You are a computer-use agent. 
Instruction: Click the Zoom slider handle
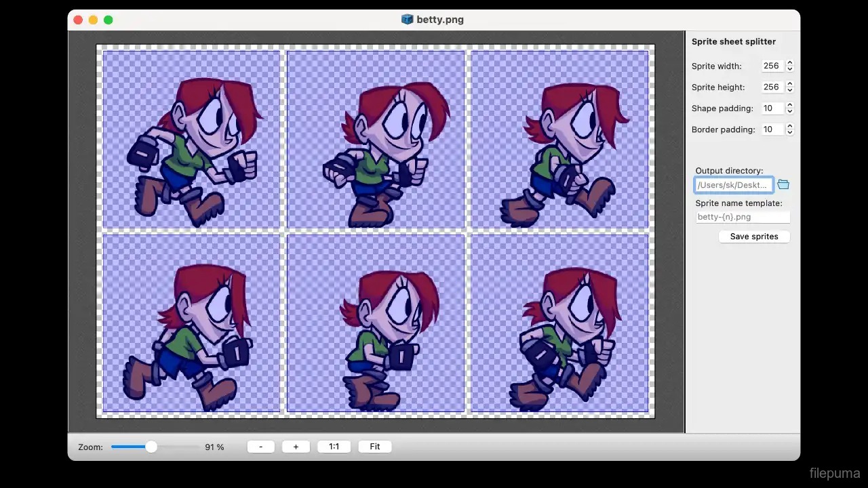151,447
